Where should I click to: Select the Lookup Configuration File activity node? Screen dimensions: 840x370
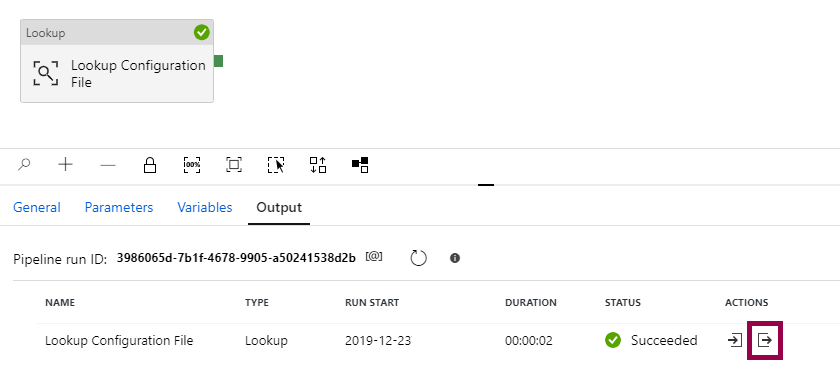tap(117, 61)
